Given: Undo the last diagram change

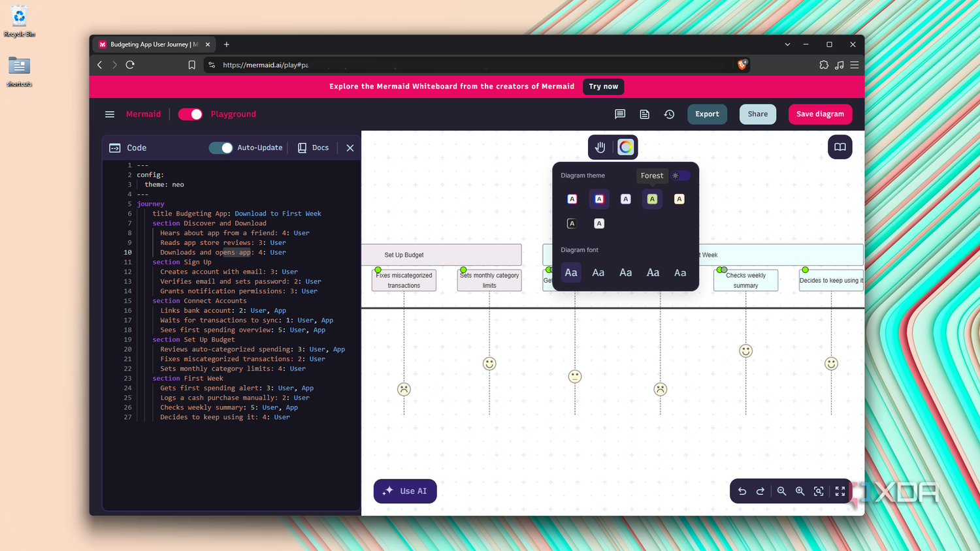Looking at the screenshot, I should pos(742,491).
